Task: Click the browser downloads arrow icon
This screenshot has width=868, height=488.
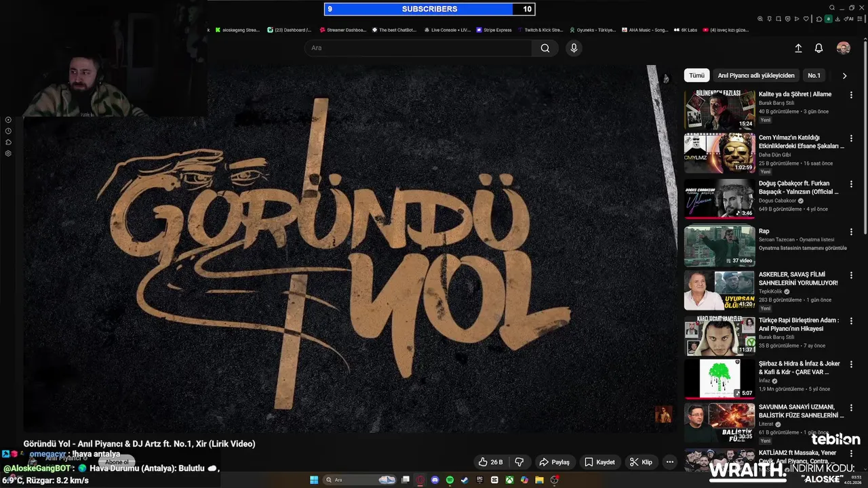Action: [x=837, y=19]
